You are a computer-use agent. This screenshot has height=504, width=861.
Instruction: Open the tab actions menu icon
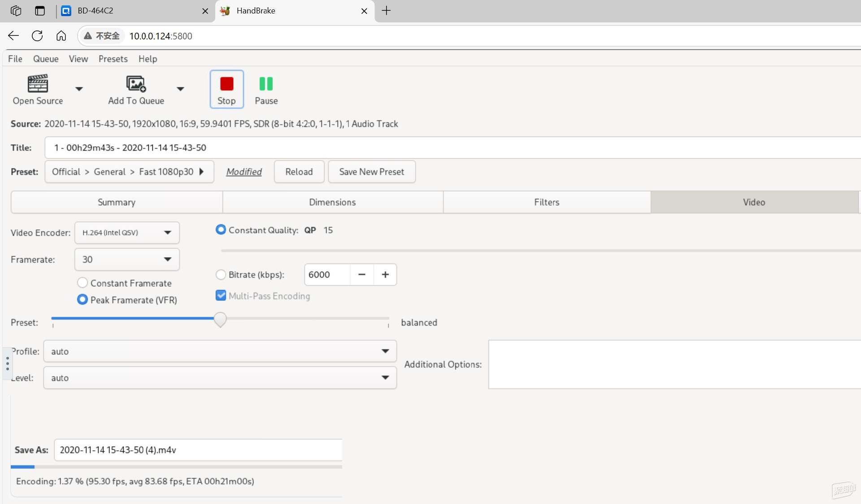pos(40,11)
